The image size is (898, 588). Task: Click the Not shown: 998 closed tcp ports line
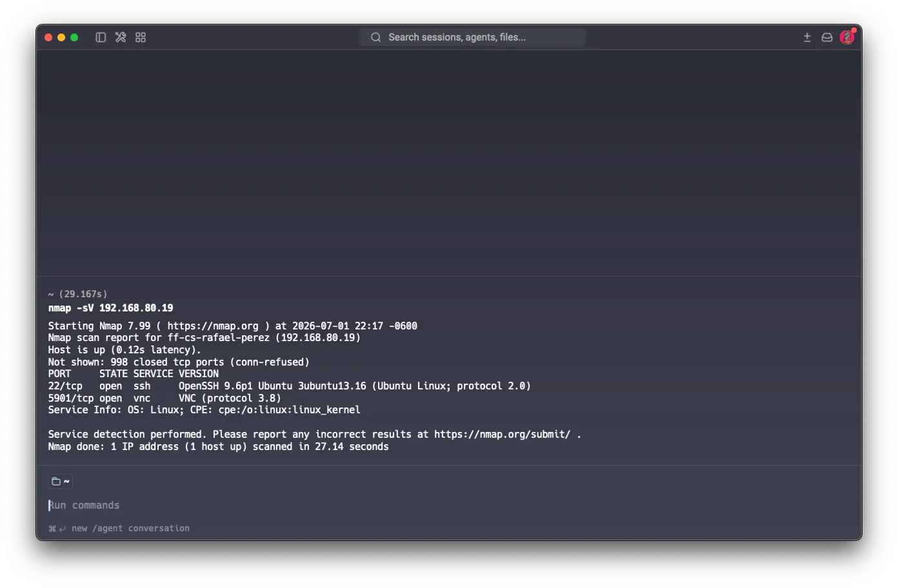[x=179, y=362]
